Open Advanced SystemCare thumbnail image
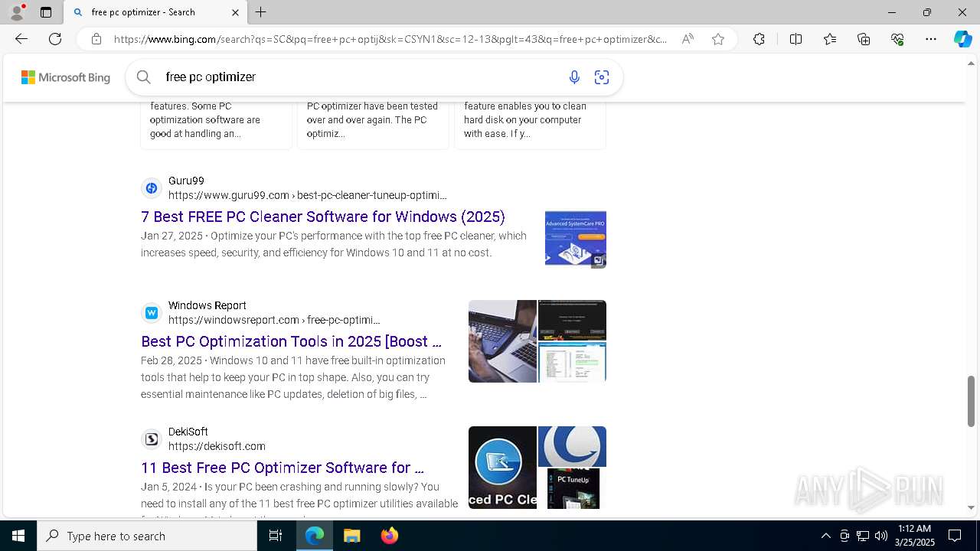The height and width of the screenshot is (551, 980). tap(576, 239)
